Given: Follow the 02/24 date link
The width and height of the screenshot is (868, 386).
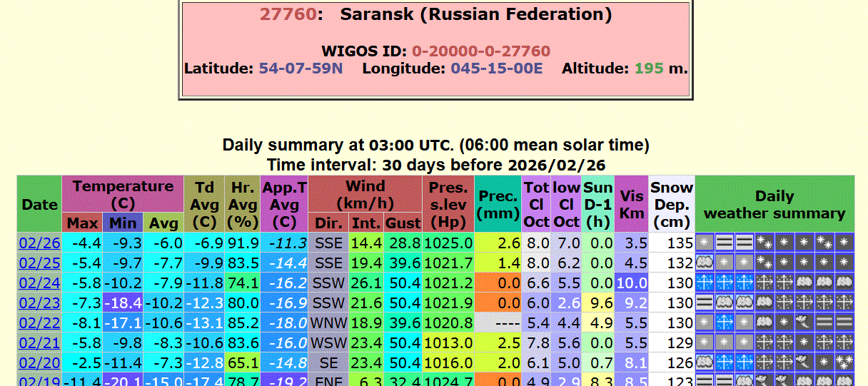Looking at the screenshot, I should (x=39, y=283).
